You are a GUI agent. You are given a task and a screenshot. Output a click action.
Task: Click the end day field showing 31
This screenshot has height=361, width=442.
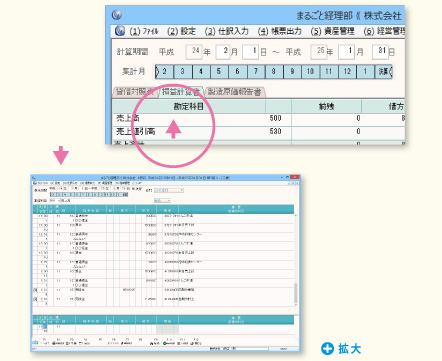coord(380,52)
